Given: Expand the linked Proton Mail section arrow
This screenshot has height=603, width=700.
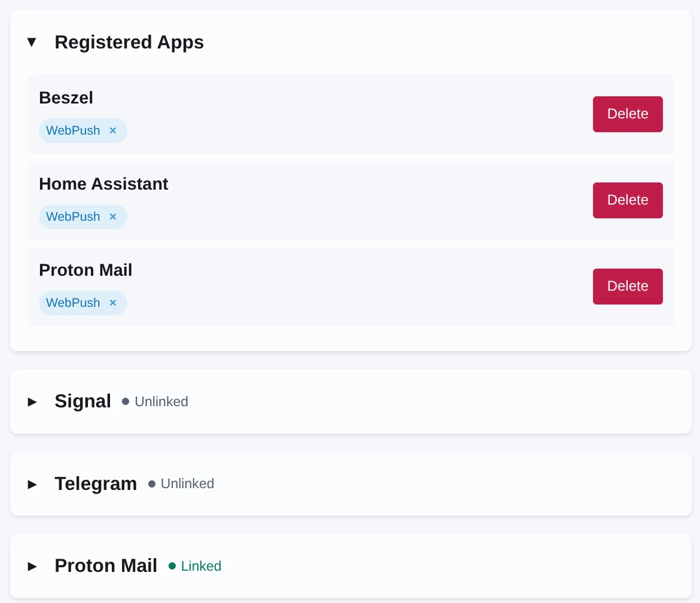Looking at the screenshot, I should pyautogui.click(x=32, y=566).
